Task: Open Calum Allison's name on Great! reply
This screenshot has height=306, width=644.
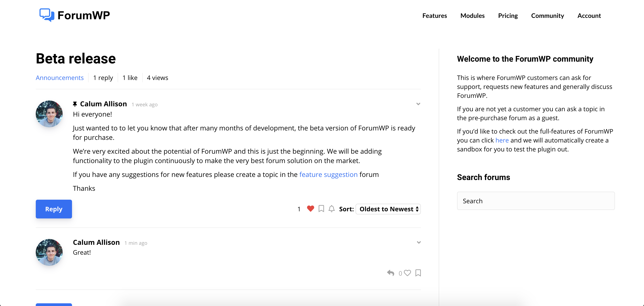Action: 96,242
